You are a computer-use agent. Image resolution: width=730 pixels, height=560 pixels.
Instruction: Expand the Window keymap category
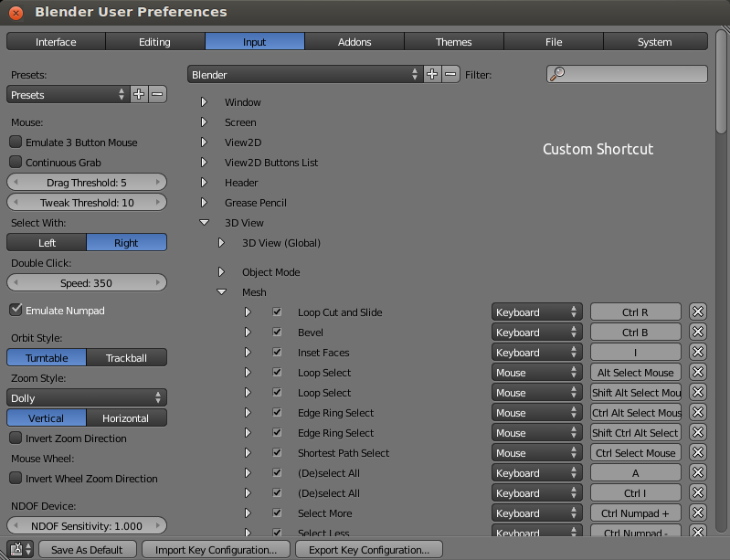(204, 102)
